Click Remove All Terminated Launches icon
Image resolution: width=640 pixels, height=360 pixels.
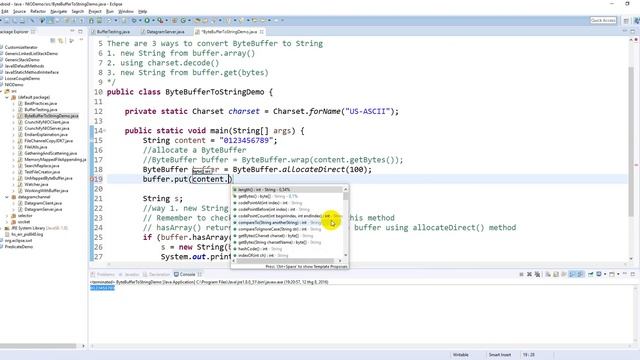coord(537,274)
